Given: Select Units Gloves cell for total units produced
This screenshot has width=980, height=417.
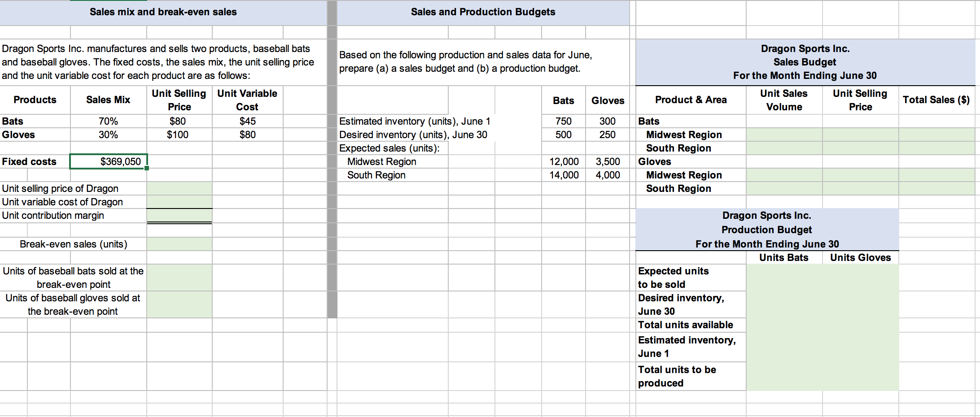Looking at the screenshot, I should pyautogui.click(x=861, y=376).
